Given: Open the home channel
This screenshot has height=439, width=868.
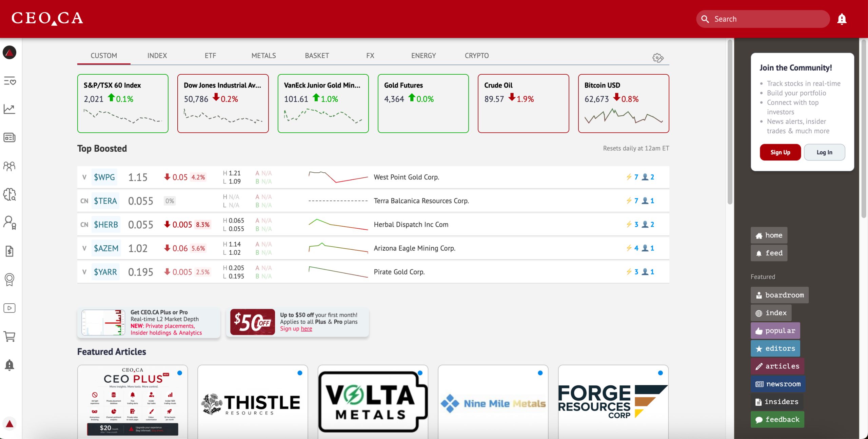Looking at the screenshot, I should click(769, 235).
